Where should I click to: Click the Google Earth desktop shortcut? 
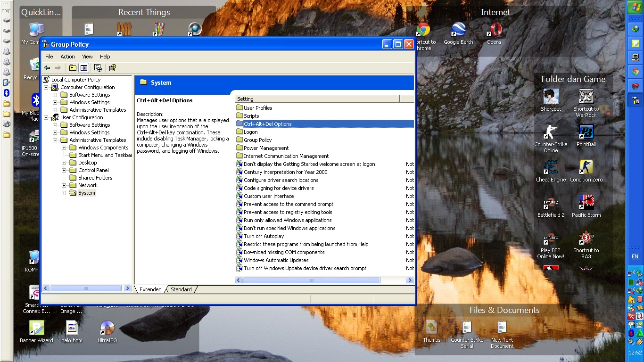(x=458, y=34)
